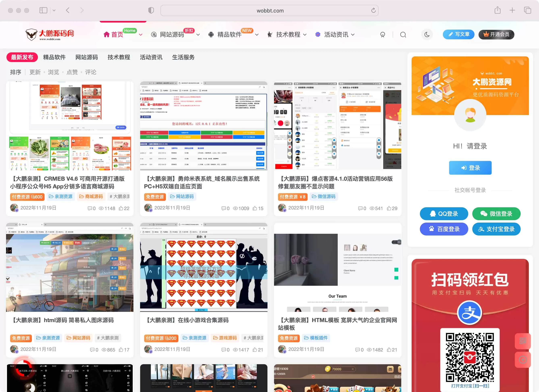The image size is (539, 392).
Task: Sort posts by 浏览
Action: [x=53, y=72]
